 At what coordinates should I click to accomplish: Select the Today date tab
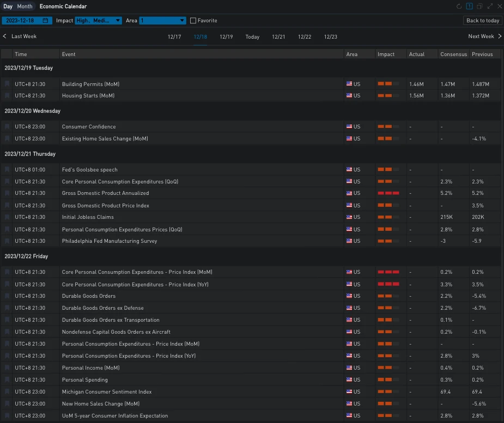point(252,37)
